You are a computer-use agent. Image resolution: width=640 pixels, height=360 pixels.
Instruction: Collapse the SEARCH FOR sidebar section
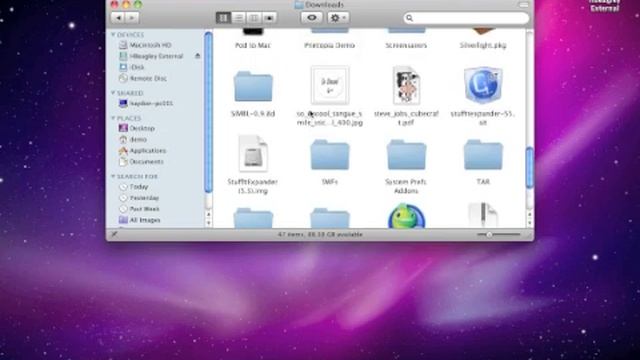click(113, 176)
